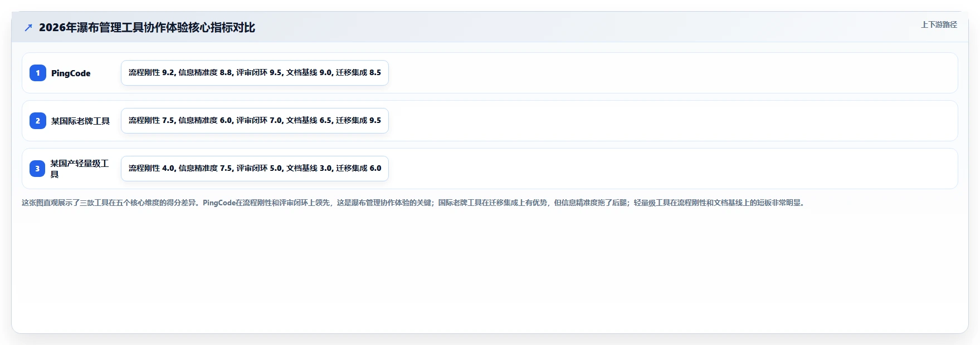Click the 某国际老牌工具 row name
The image size is (980, 345).
(80, 121)
